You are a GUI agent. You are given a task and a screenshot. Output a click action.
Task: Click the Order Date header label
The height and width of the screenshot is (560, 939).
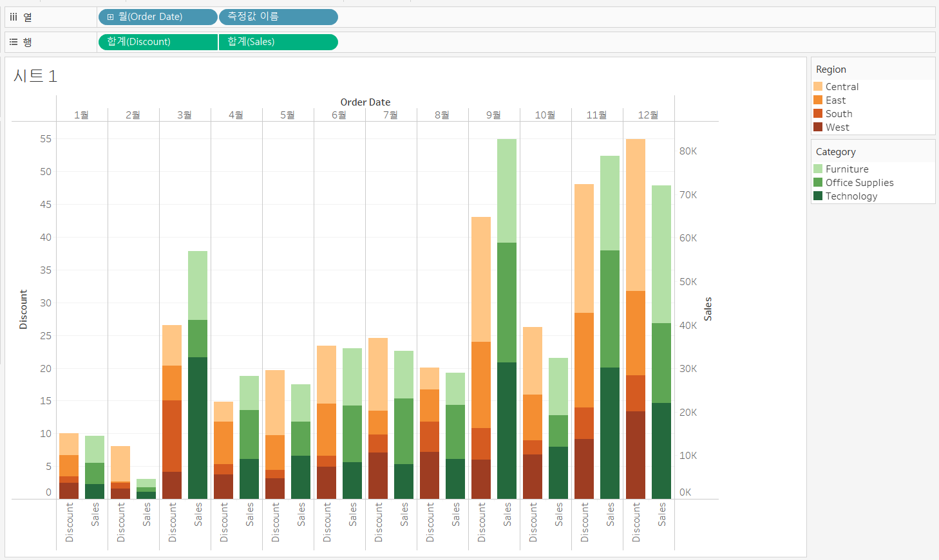point(365,102)
